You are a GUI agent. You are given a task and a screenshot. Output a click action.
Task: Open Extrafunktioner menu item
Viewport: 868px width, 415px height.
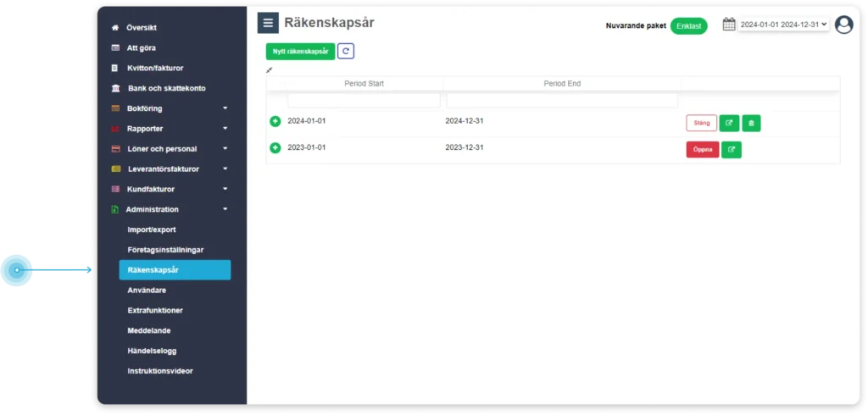155,311
